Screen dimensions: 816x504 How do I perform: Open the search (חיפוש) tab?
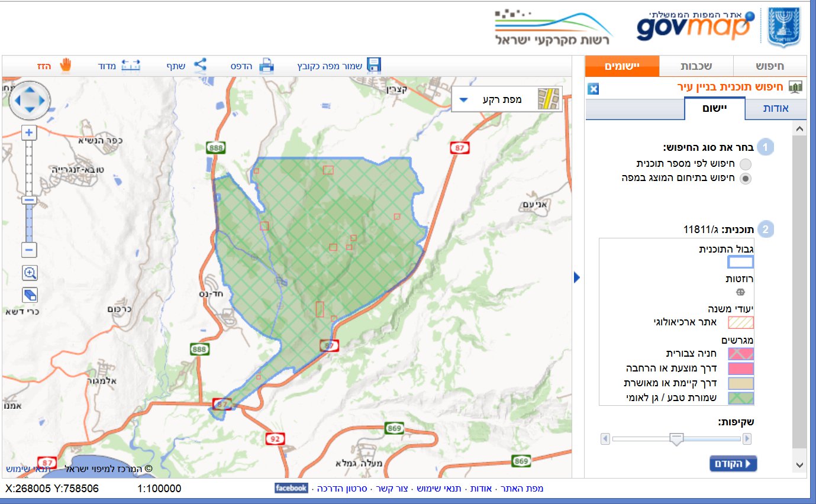[x=769, y=66]
